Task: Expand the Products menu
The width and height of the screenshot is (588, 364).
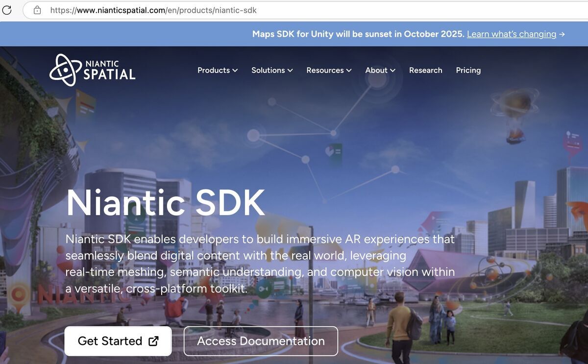Action: click(218, 70)
